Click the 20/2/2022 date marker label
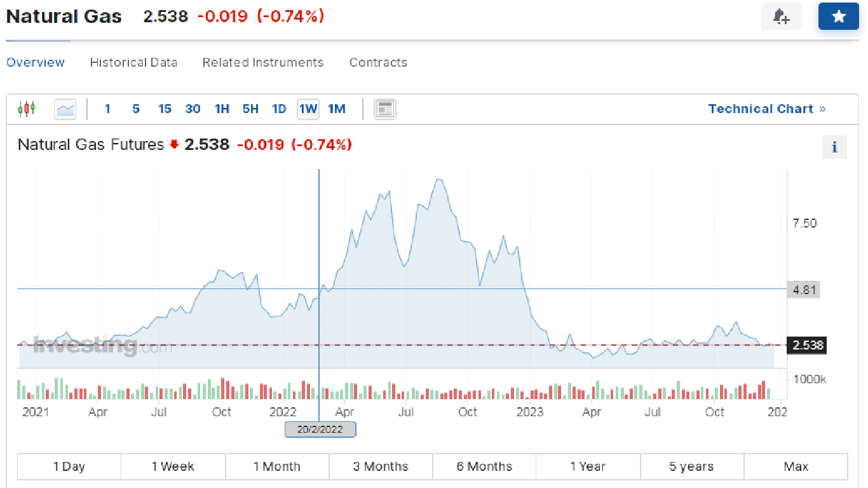868x488 pixels. (x=320, y=430)
